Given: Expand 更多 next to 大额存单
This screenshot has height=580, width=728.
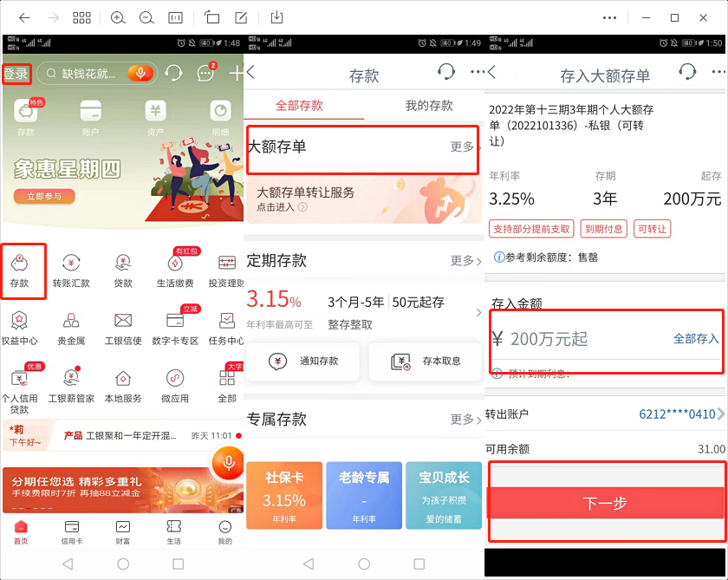Looking at the screenshot, I should tap(461, 147).
